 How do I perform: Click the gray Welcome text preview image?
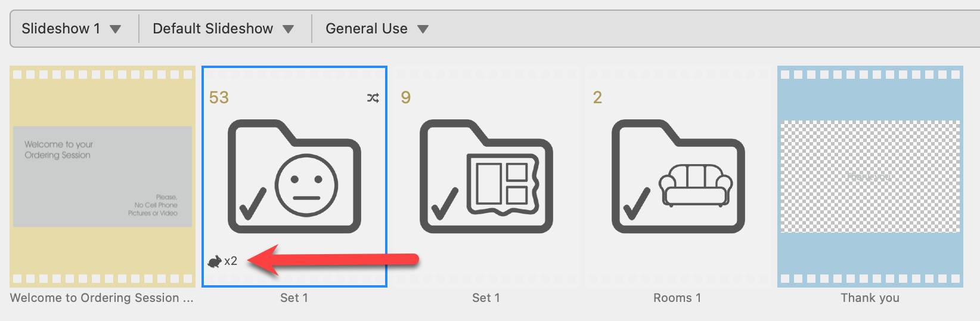pos(103,177)
